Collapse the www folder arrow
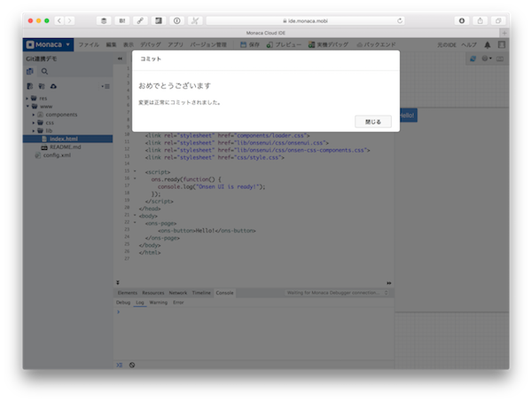The width and height of the screenshot is (532, 402). 27,106
